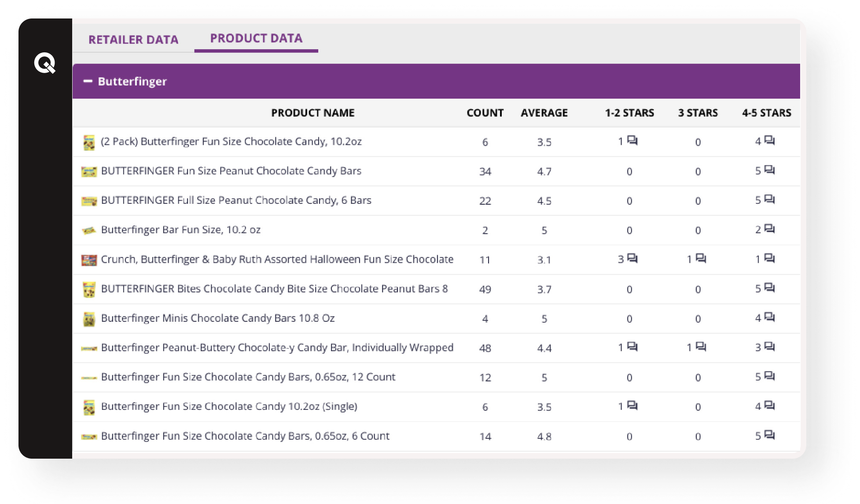Screen dimensions: 860x504
Task: Open 1-2 star comments for (2 Pack) Butterfinger
Action: click(632, 140)
